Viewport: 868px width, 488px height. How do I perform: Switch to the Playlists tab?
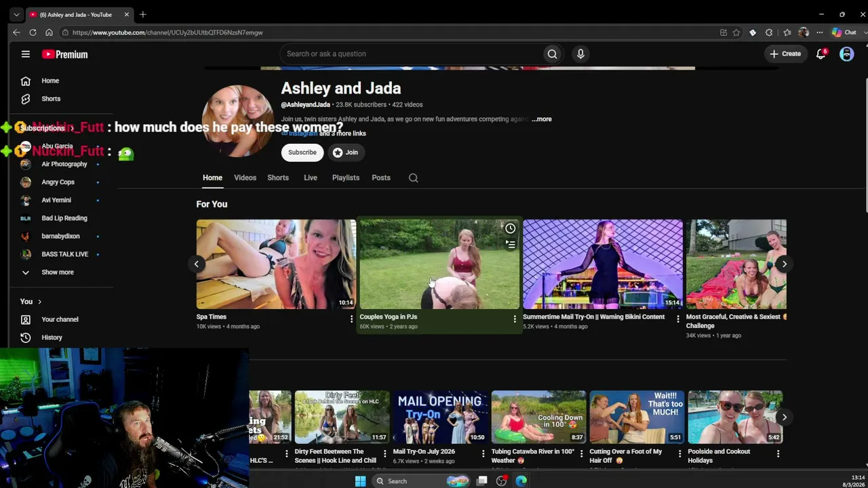coord(346,178)
